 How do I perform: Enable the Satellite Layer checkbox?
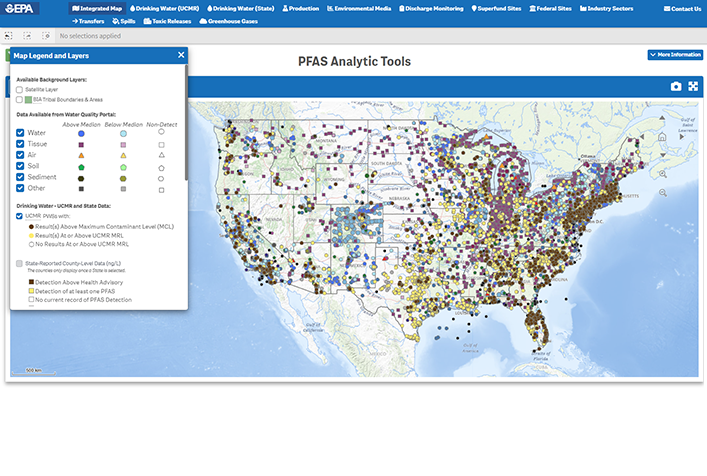[x=20, y=89]
